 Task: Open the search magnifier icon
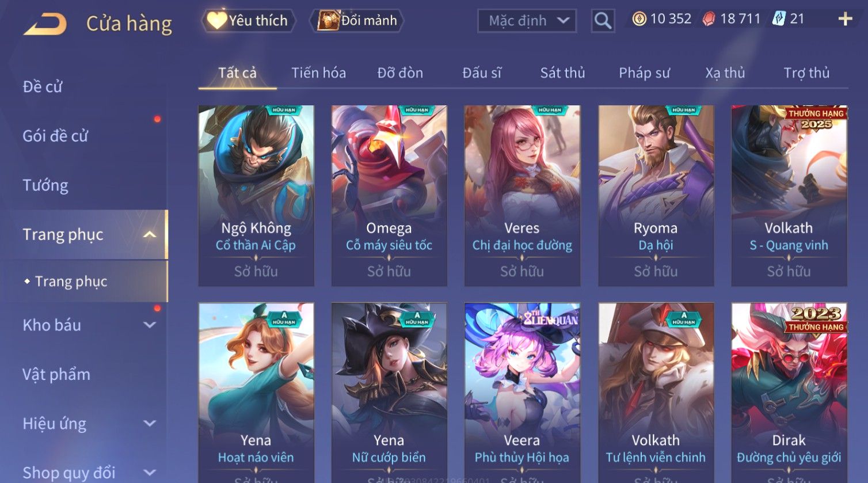[x=603, y=21]
